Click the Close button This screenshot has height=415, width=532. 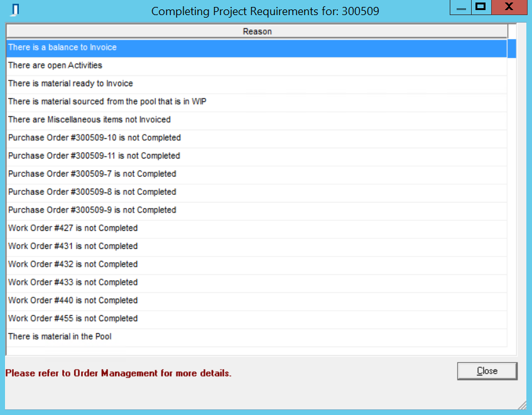click(487, 371)
